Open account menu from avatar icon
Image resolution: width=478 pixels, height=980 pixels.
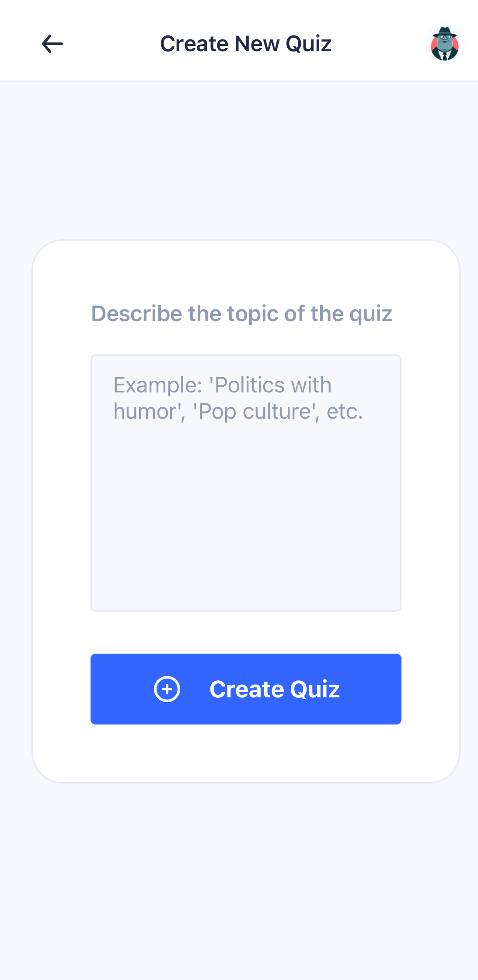coord(444,44)
